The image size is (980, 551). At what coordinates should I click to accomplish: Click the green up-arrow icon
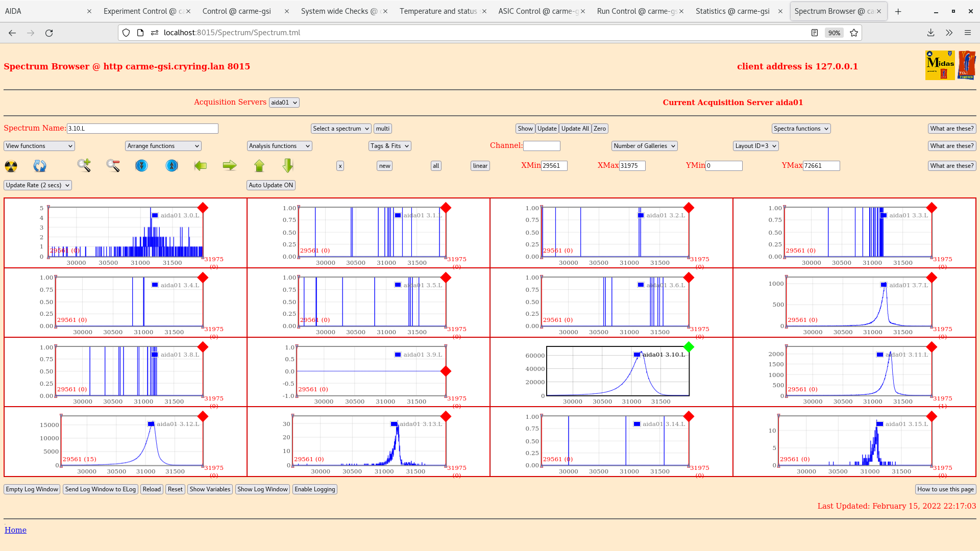click(259, 166)
